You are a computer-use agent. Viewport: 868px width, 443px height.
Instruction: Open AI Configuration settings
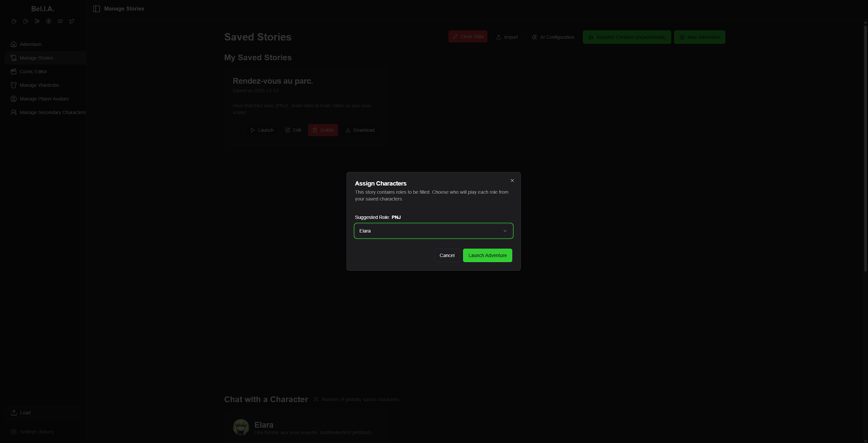point(553,37)
